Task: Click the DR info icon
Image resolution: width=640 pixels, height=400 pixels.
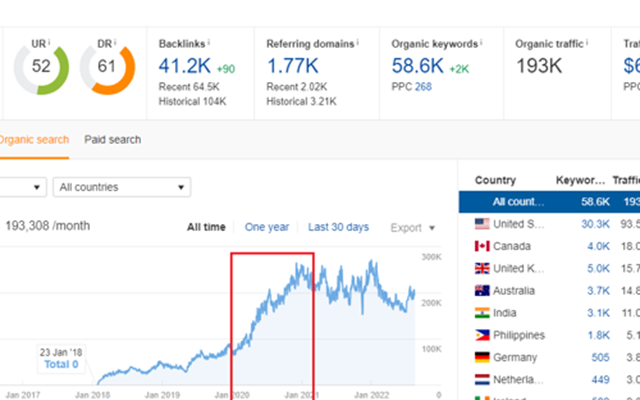Action: tap(115, 42)
